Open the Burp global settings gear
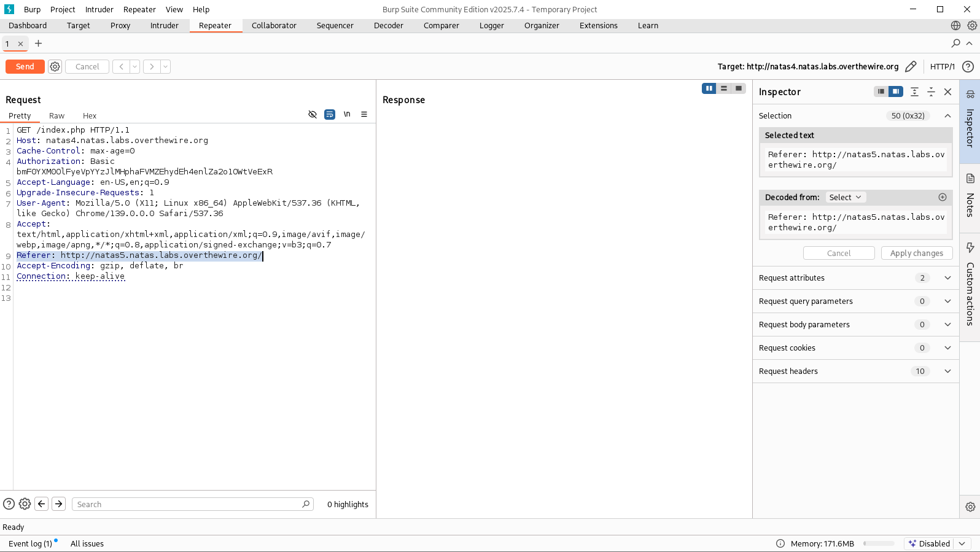980x552 pixels. coord(972,25)
